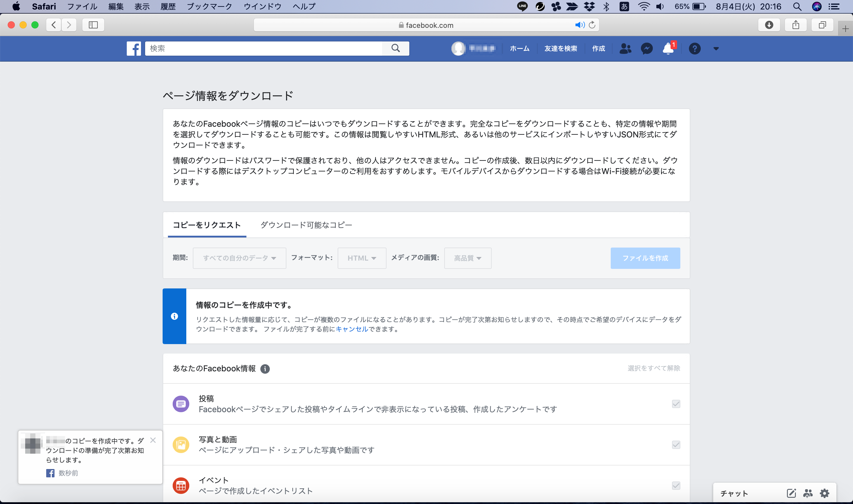Click the Safari share icon
The image size is (853, 504).
[796, 25]
